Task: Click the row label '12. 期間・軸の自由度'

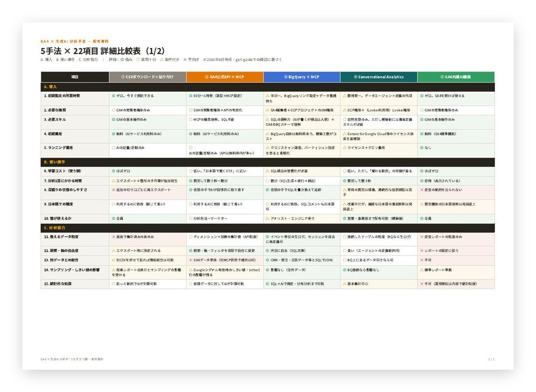Action: pyautogui.click(x=61, y=251)
